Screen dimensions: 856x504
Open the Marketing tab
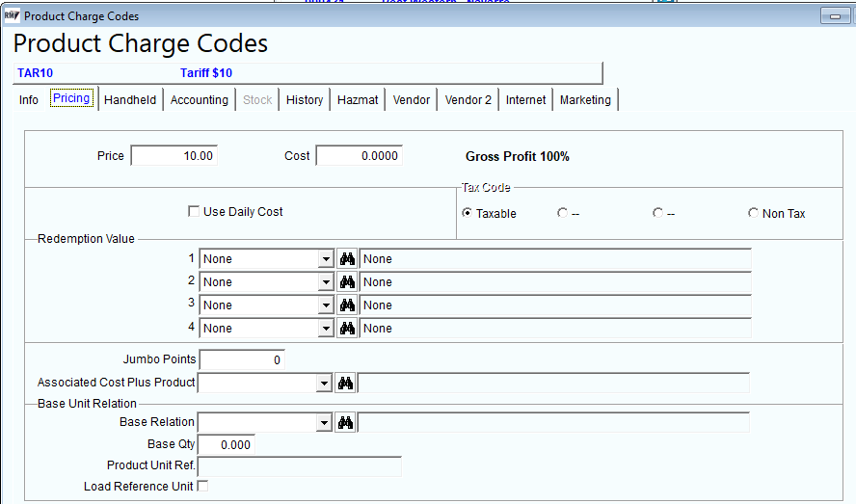pos(585,100)
